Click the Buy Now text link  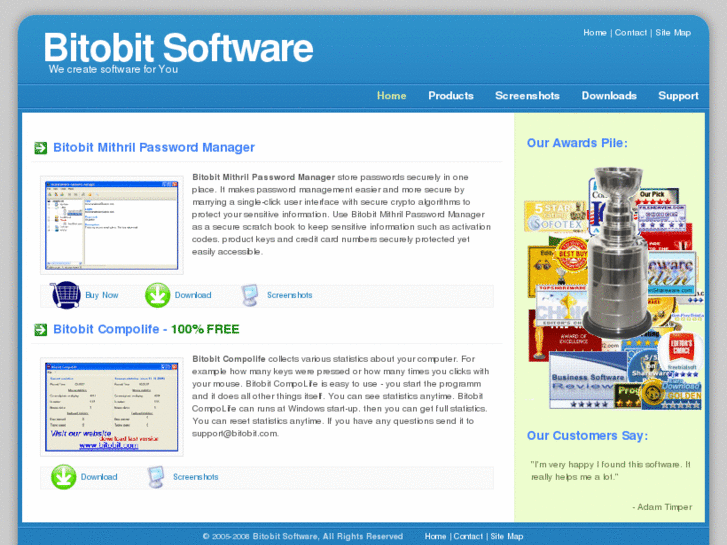pos(102,295)
